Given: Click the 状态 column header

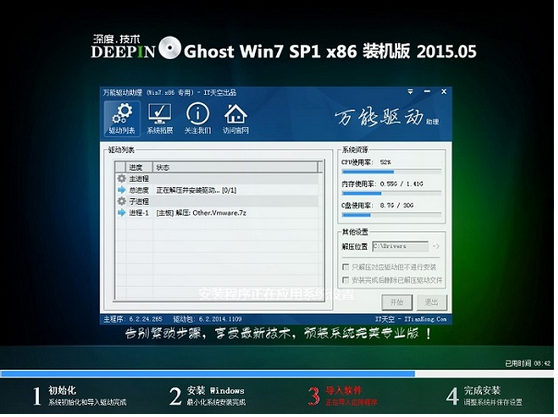Looking at the screenshot, I should pyautogui.click(x=236, y=167).
